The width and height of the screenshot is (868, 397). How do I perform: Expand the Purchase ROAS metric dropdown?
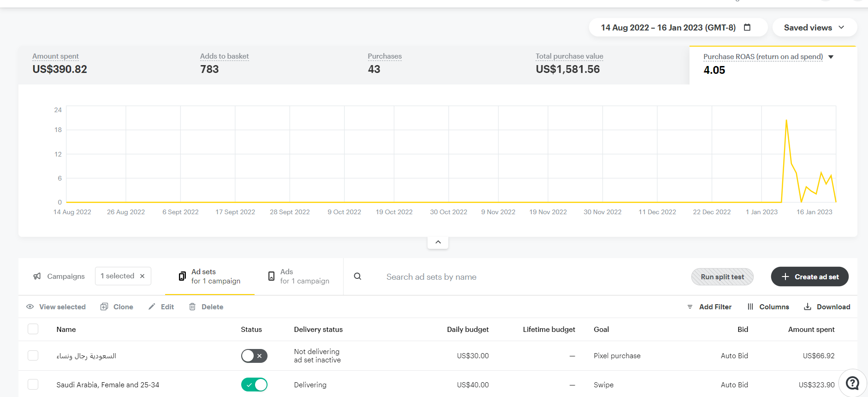[831, 57]
